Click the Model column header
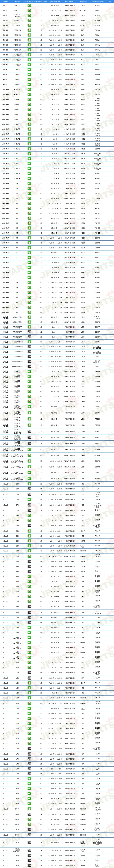 (17, 2)
